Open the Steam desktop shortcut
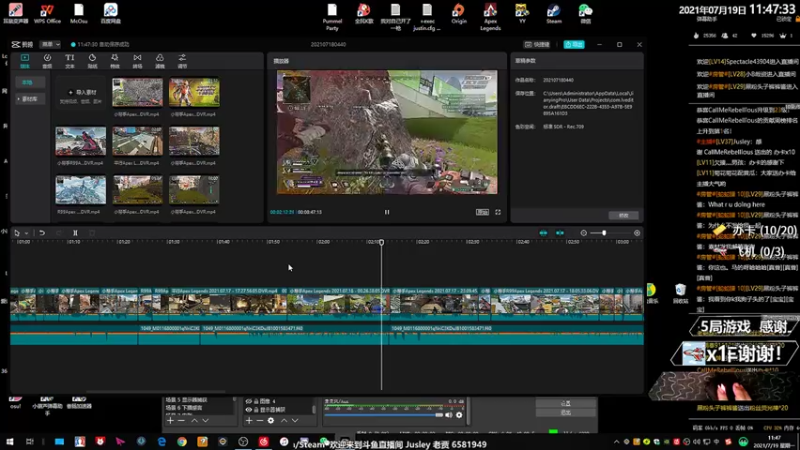800x450 pixels. (x=554, y=14)
